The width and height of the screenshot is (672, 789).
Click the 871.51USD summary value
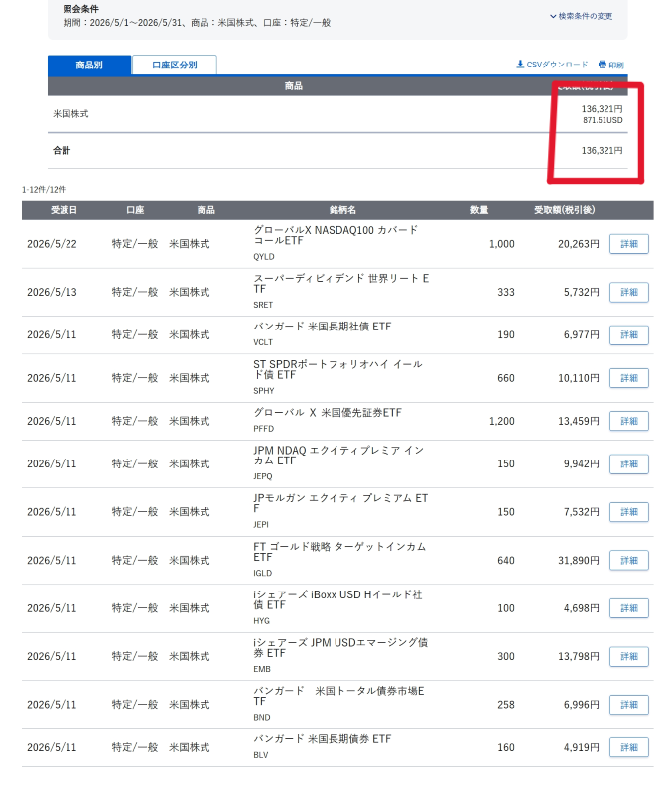tap(603, 120)
